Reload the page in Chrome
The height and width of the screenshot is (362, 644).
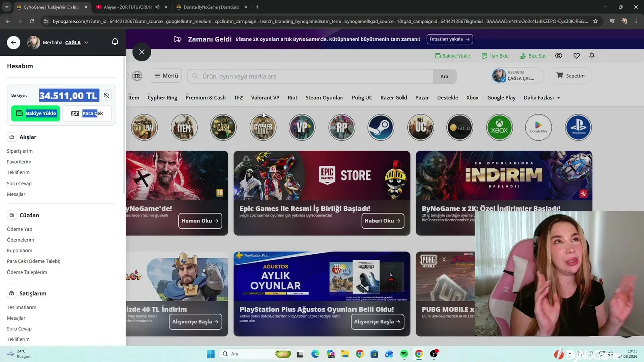coord(32,21)
